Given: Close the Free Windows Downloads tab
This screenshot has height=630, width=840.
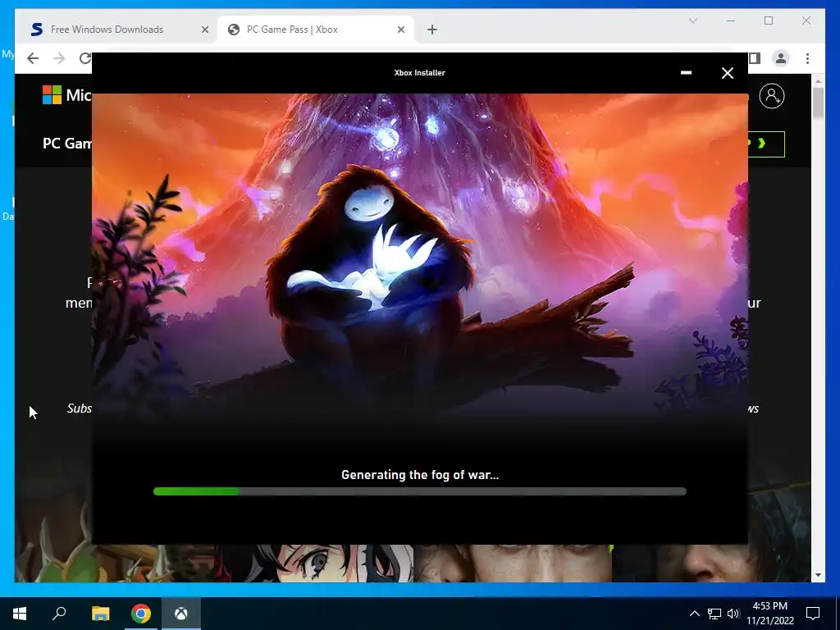Looking at the screenshot, I should coord(204,30).
